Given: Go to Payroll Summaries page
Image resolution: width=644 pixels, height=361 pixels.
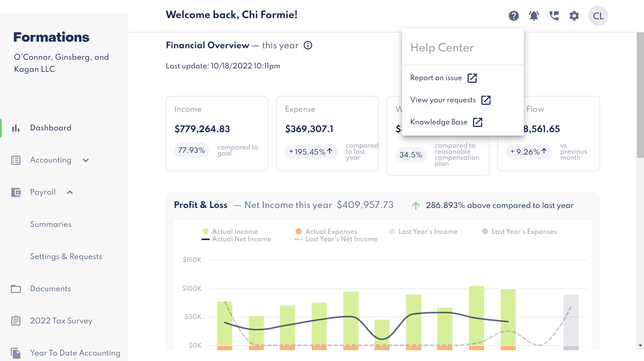Looking at the screenshot, I should coord(51,224).
